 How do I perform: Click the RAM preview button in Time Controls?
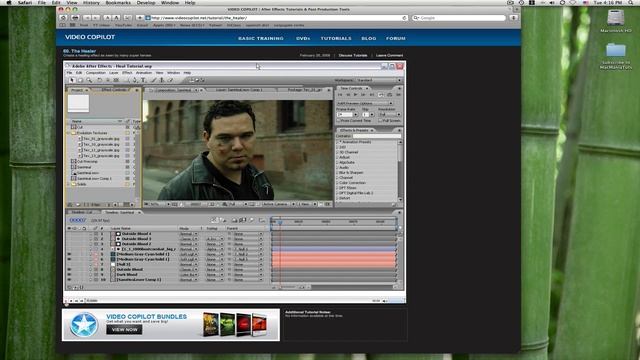[x=398, y=95]
